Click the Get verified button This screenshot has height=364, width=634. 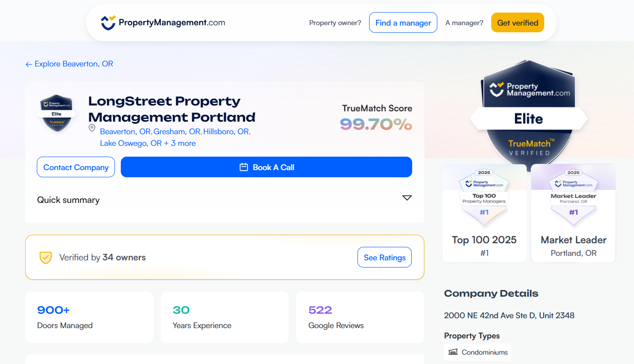coord(517,22)
